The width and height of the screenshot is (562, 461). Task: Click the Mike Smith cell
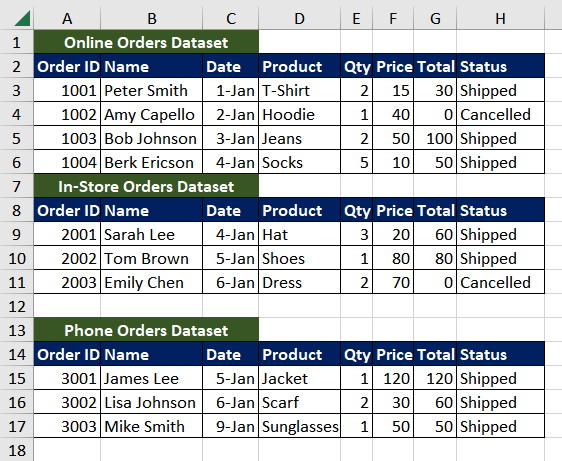(152, 426)
